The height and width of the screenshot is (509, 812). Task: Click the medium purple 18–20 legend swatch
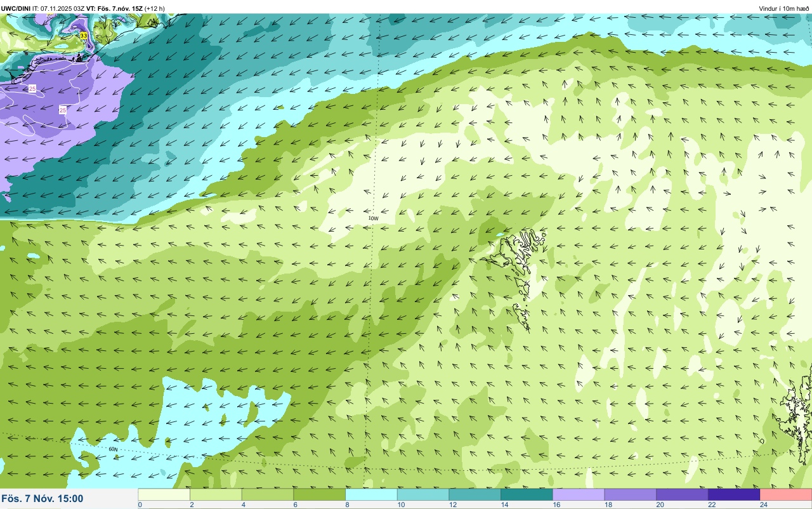631,494
